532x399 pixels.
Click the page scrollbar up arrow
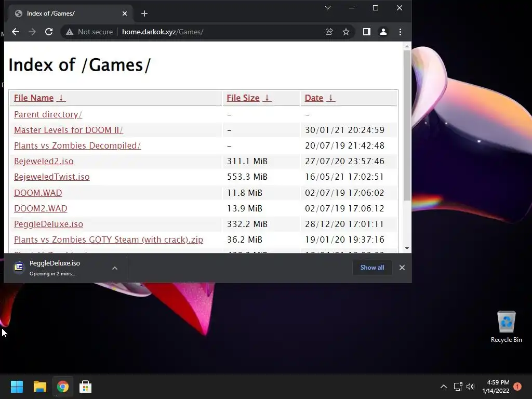pos(407,46)
